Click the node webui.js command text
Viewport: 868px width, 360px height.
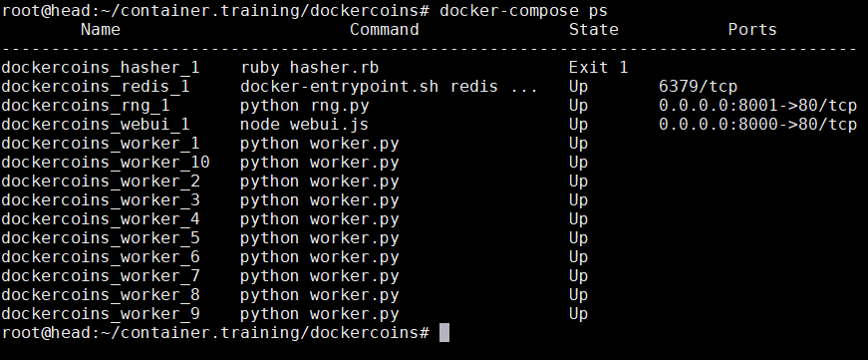(305, 125)
